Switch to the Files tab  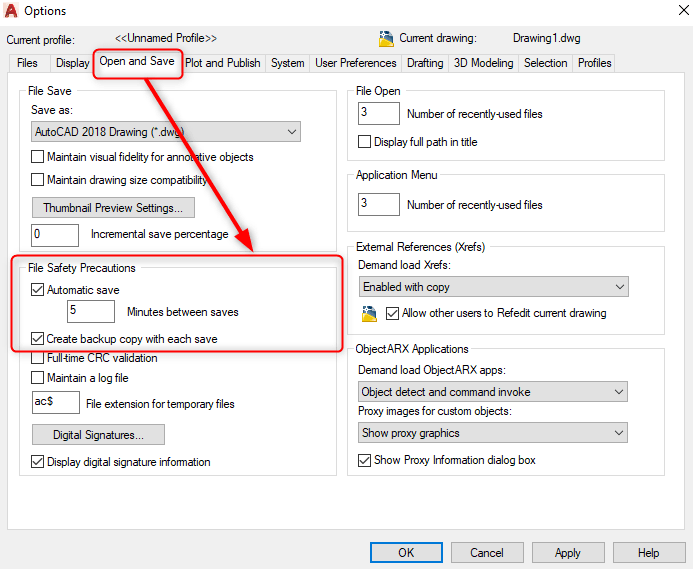tap(27, 63)
